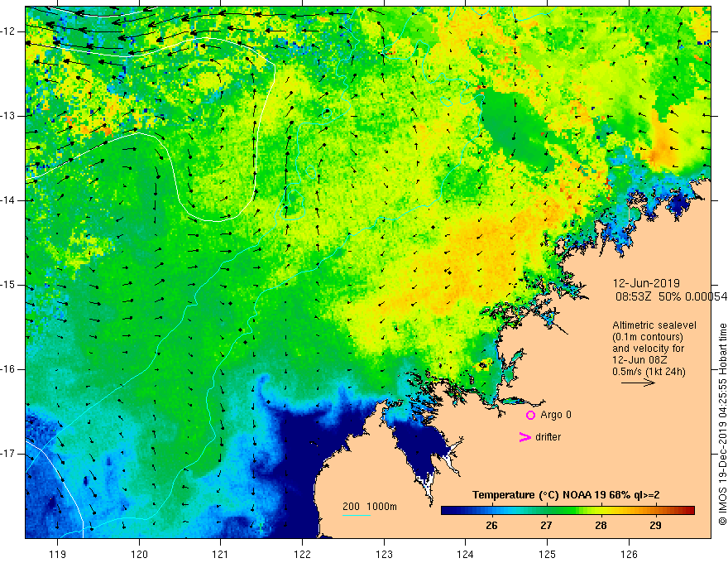Click latitude label -13 on left axis

pyautogui.click(x=9, y=116)
